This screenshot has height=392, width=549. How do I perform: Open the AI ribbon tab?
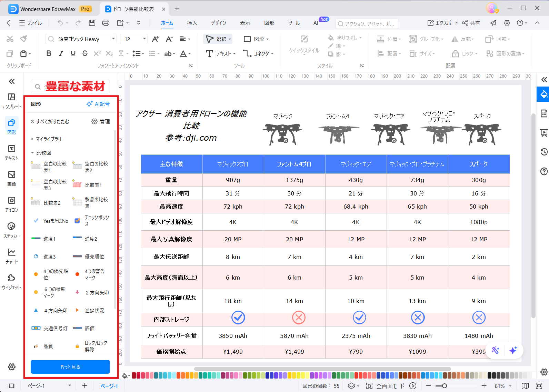316,23
